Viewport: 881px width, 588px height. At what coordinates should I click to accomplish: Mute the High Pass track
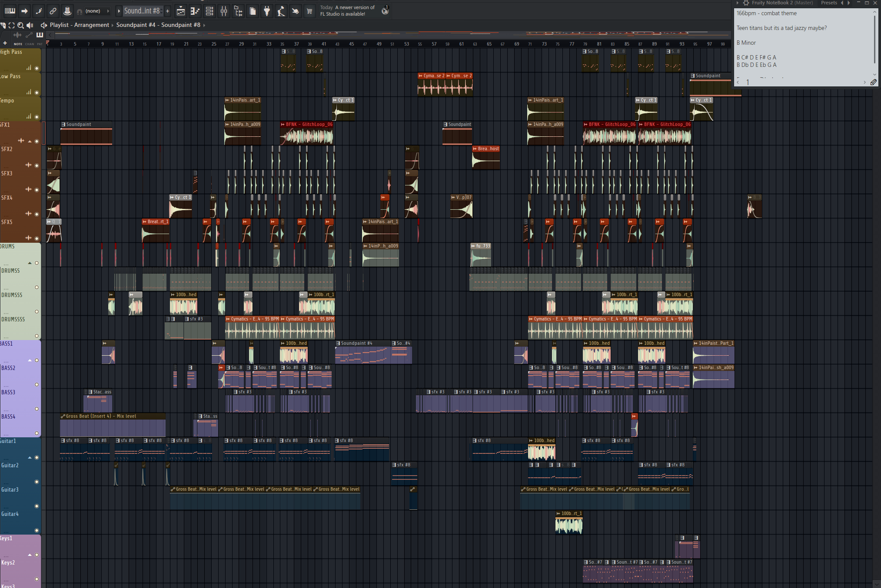[37, 68]
